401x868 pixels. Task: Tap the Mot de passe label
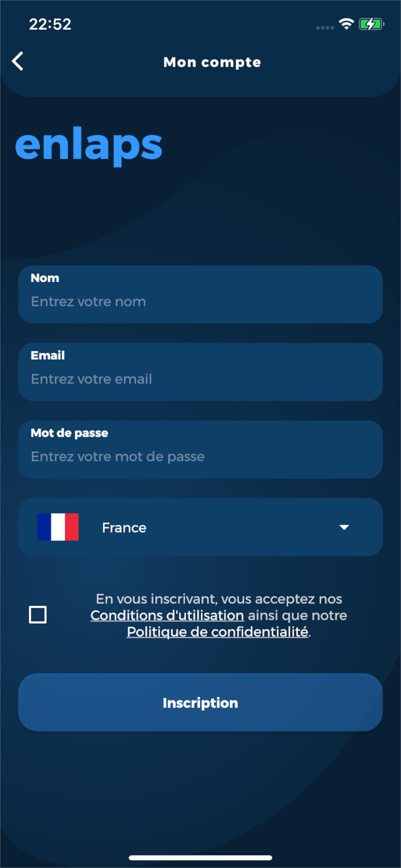[69, 433]
